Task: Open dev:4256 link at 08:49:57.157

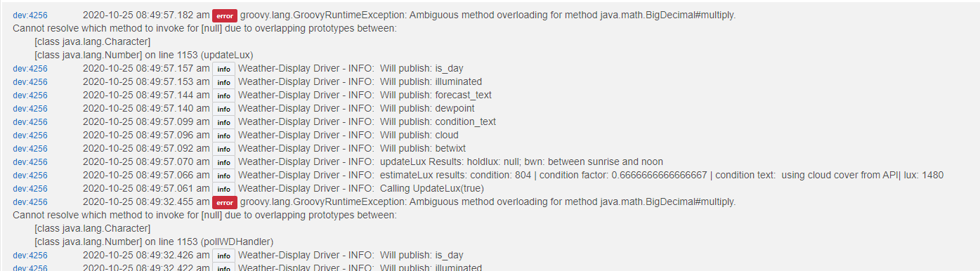Action: 30,69
